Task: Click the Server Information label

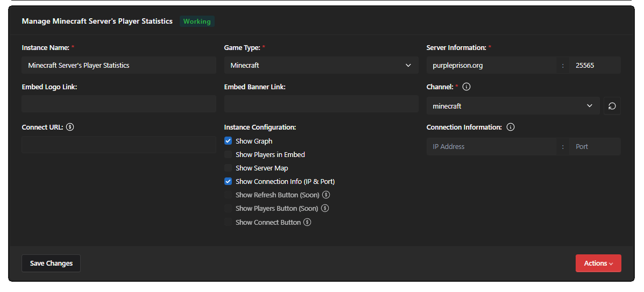Action: coord(456,48)
